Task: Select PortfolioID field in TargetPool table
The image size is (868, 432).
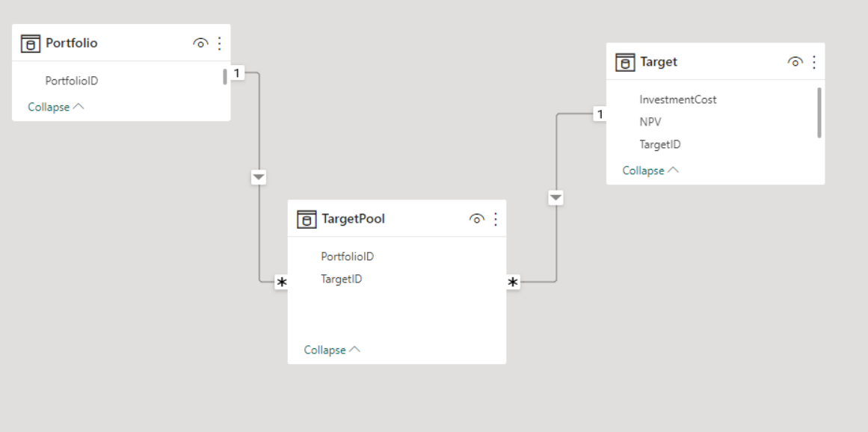Action: (347, 256)
